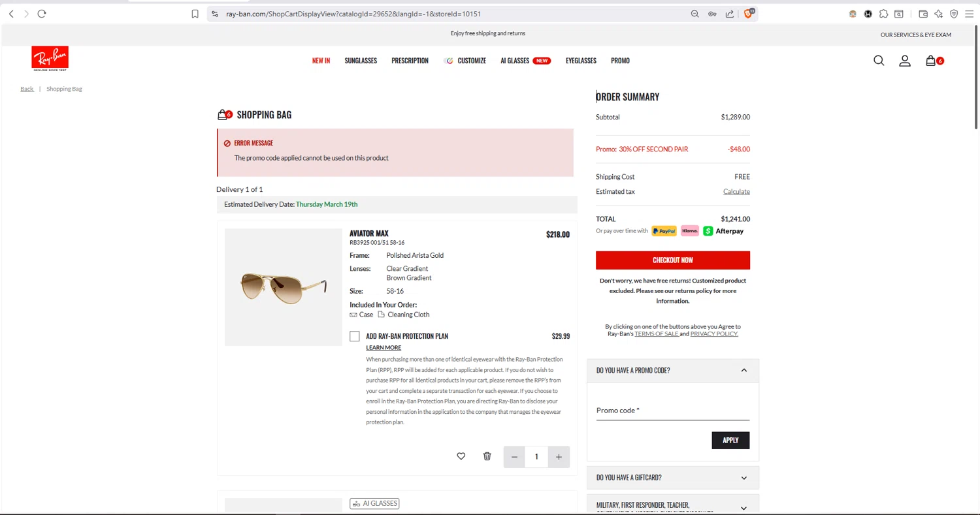Open the shopping bag icon with 6 items
The image size is (980, 515).
934,61
